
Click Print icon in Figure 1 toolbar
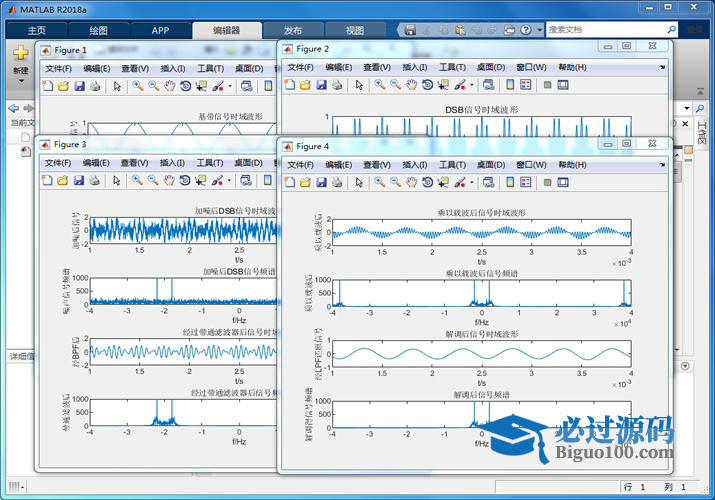[x=95, y=86]
